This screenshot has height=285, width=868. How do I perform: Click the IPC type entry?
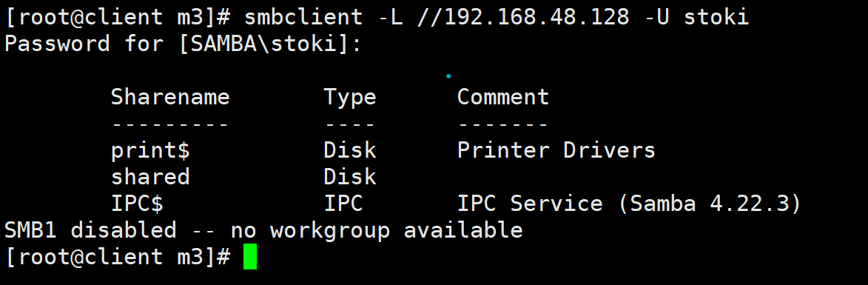pyautogui.click(x=343, y=203)
